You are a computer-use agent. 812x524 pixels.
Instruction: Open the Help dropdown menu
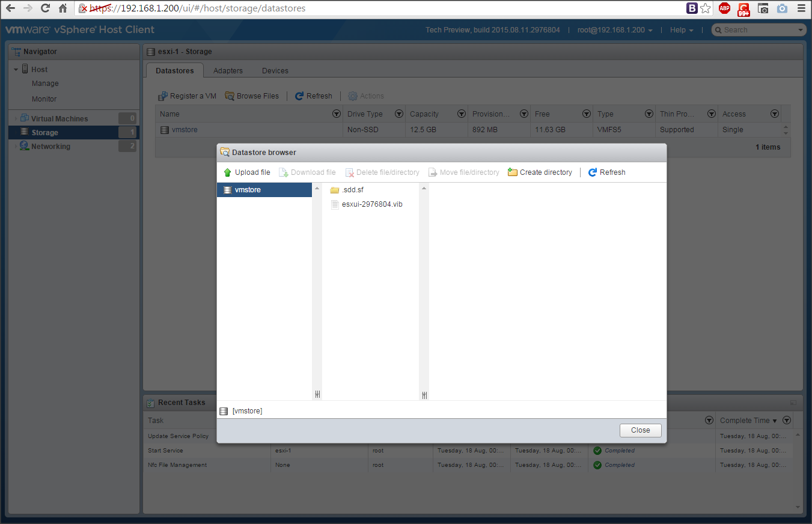pyautogui.click(x=682, y=30)
